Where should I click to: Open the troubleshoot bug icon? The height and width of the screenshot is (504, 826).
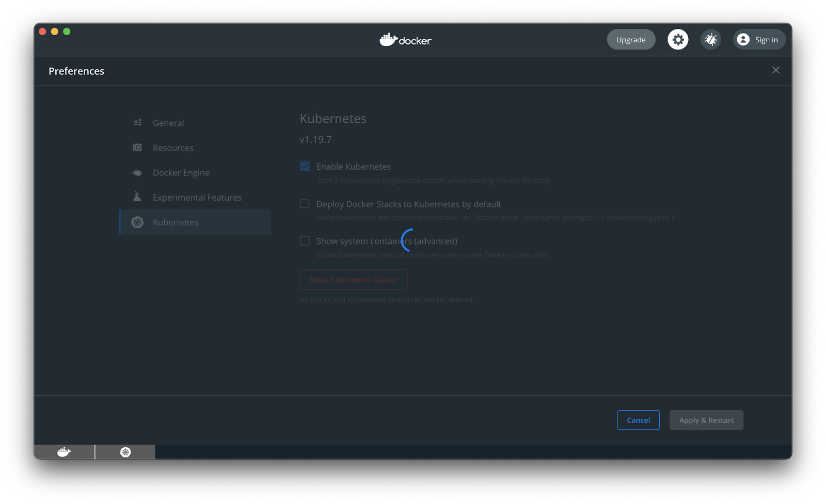click(x=711, y=39)
